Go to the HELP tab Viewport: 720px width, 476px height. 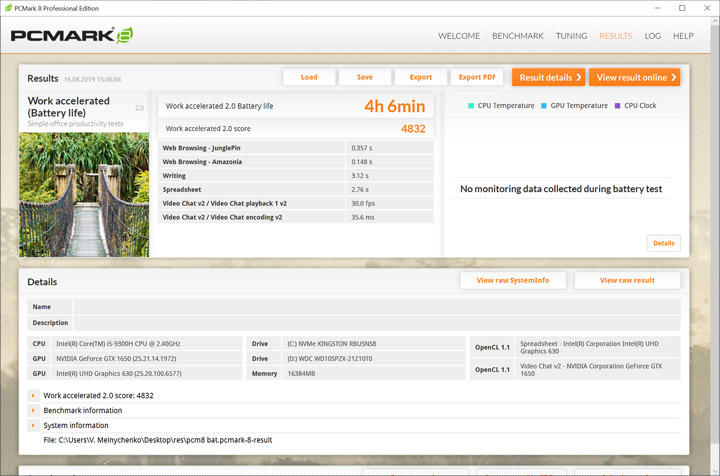(x=683, y=36)
